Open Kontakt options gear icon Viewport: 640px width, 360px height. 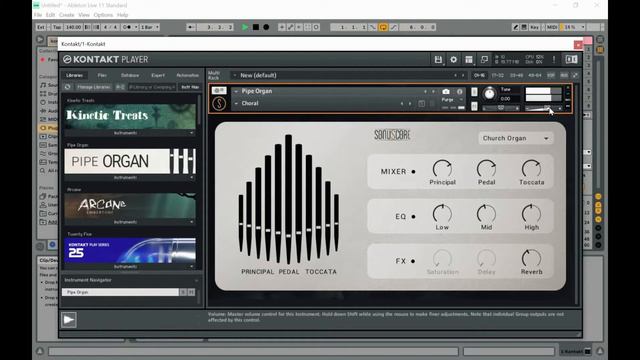click(x=453, y=60)
